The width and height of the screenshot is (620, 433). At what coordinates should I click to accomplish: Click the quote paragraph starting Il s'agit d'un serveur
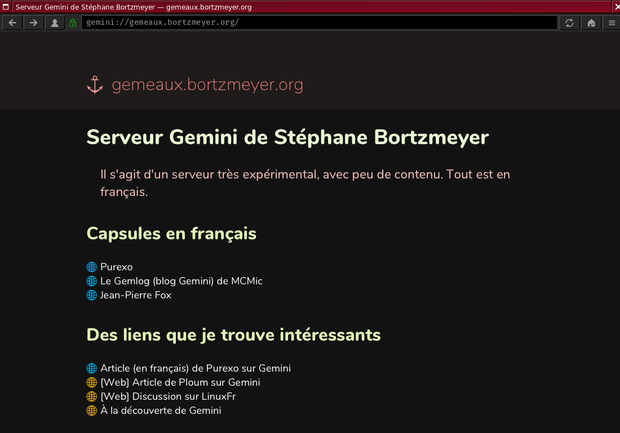305,183
